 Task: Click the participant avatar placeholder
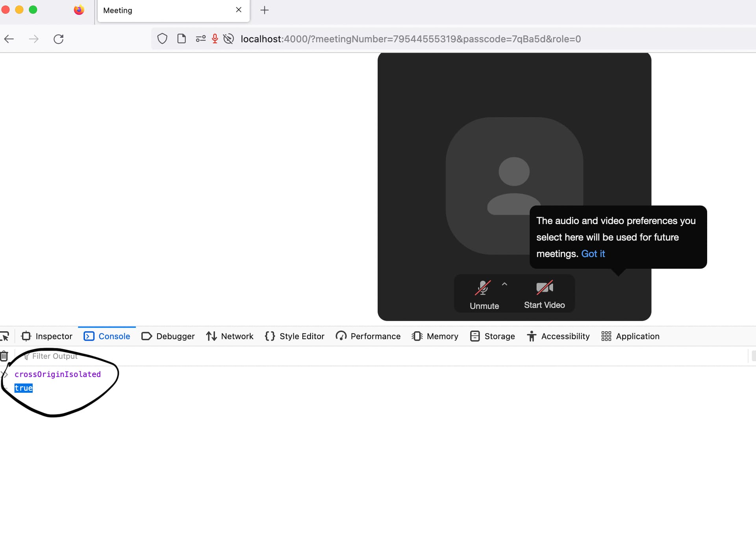(x=514, y=186)
